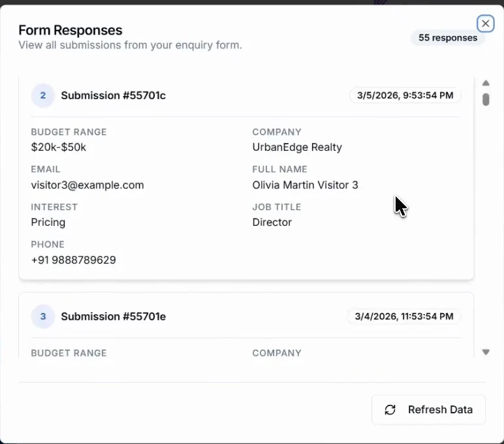Select the number 2 submission badge
The width and height of the screenshot is (504, 444).
(42, 95)
